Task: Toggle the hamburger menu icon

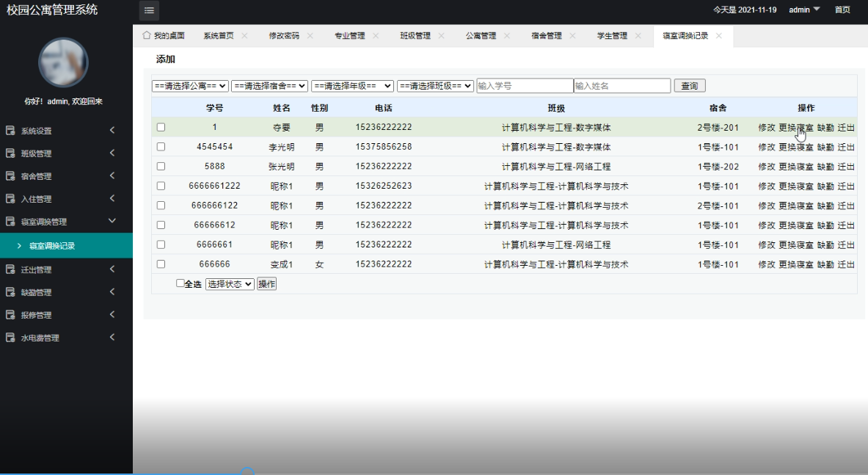Action: [x=149, y=11]
